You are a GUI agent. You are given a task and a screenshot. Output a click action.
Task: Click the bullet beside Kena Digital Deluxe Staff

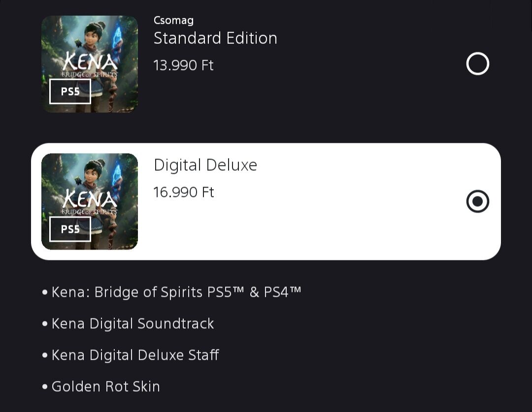45,355
